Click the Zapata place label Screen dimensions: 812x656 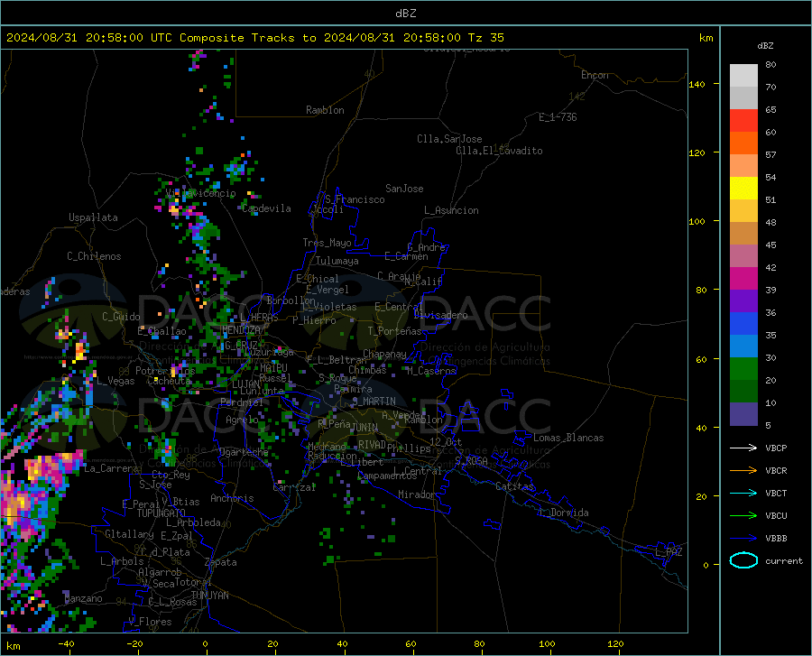click(221, 562)
